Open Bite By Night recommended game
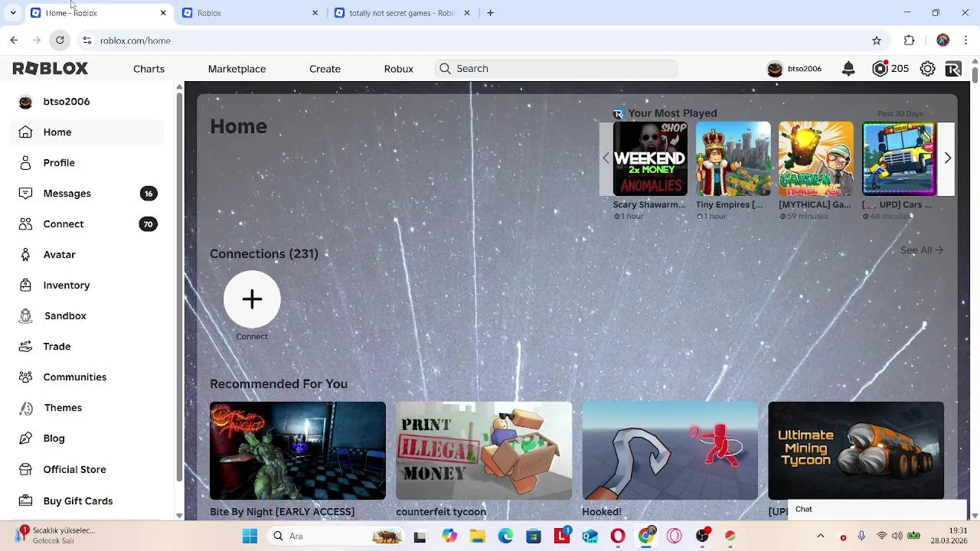 coord(298,451)
